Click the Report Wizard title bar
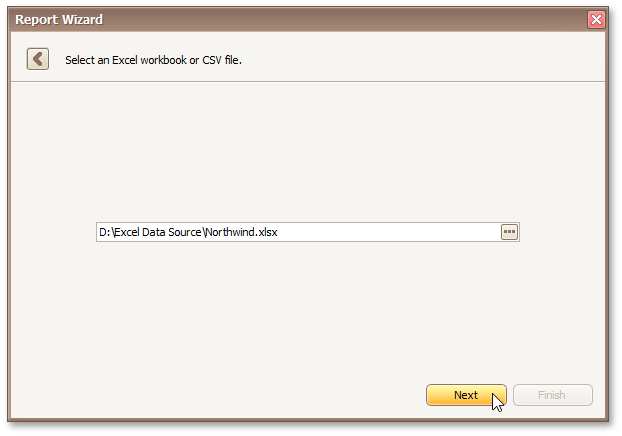Image resolution: width=622 pixels, height=436 pixels. pos(300,19)
